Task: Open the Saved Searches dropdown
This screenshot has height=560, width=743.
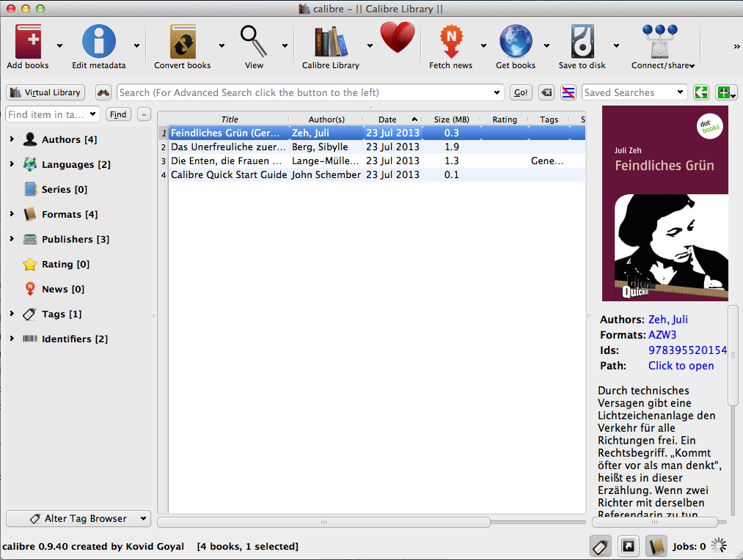Action: point(680,93)
